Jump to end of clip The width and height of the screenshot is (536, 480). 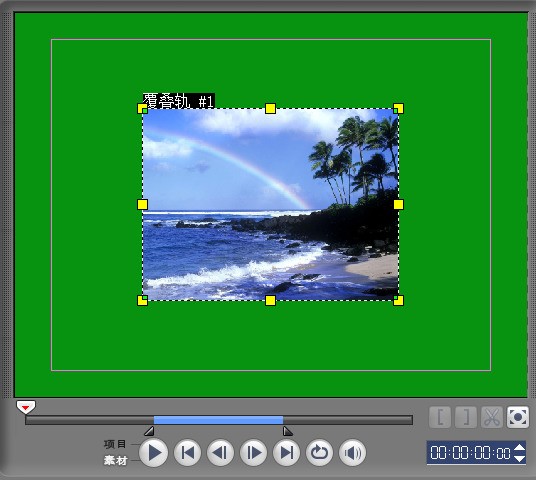(x=286, y=453)
